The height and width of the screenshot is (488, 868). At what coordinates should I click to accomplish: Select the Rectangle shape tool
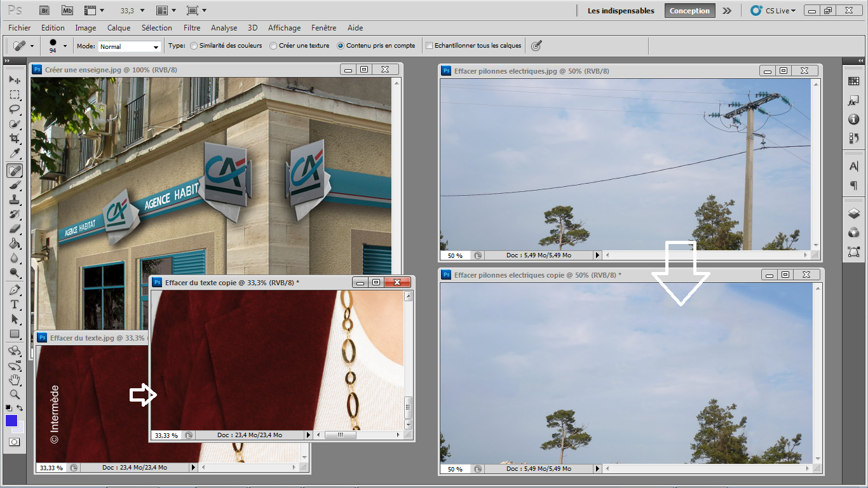tap(15, 334)
